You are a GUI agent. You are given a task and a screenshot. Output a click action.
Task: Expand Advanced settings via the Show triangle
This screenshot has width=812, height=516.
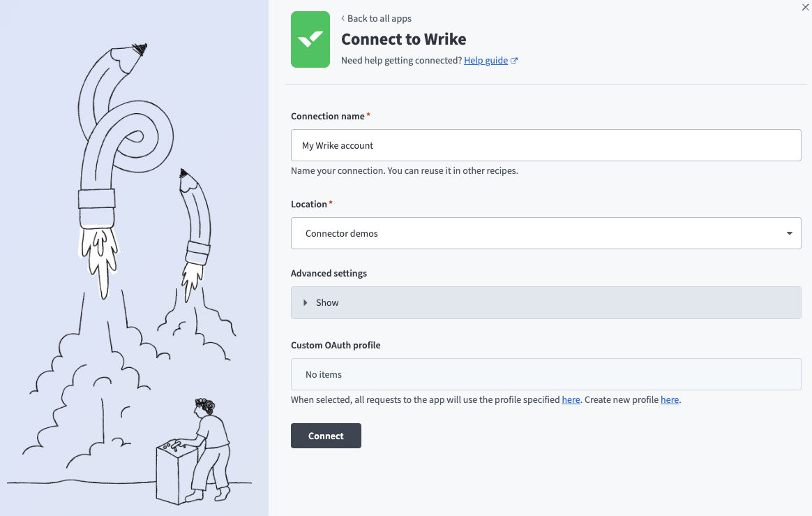[306, 302]
